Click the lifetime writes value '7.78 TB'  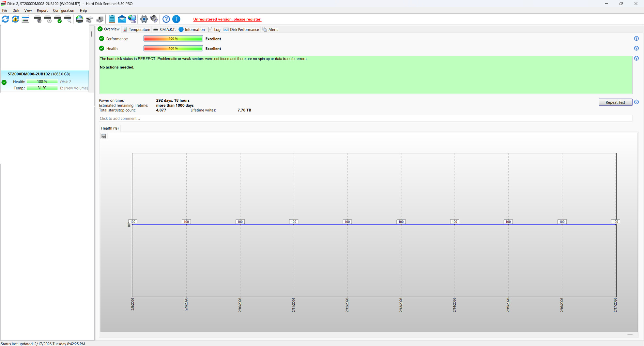click(244, 110)
